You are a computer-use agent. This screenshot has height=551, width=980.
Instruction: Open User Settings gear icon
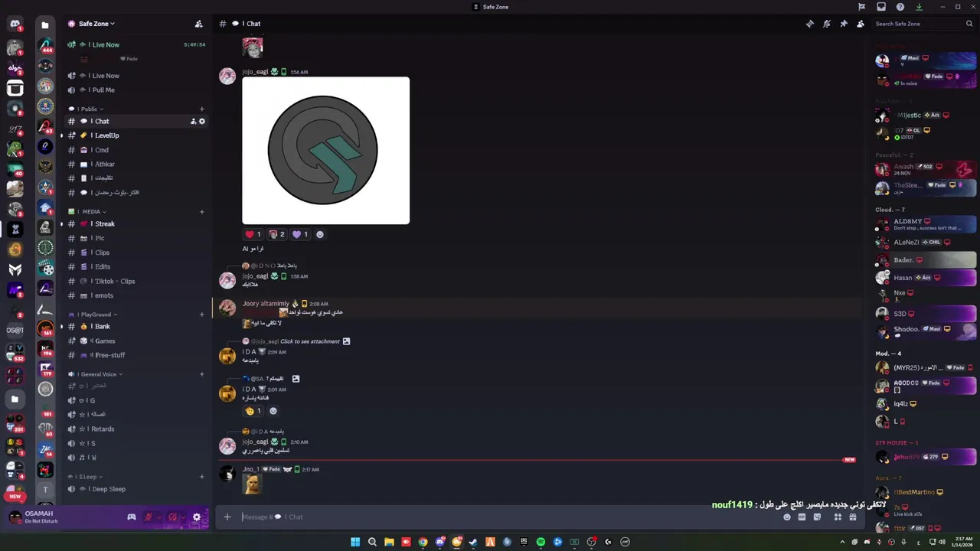(197, 517)
